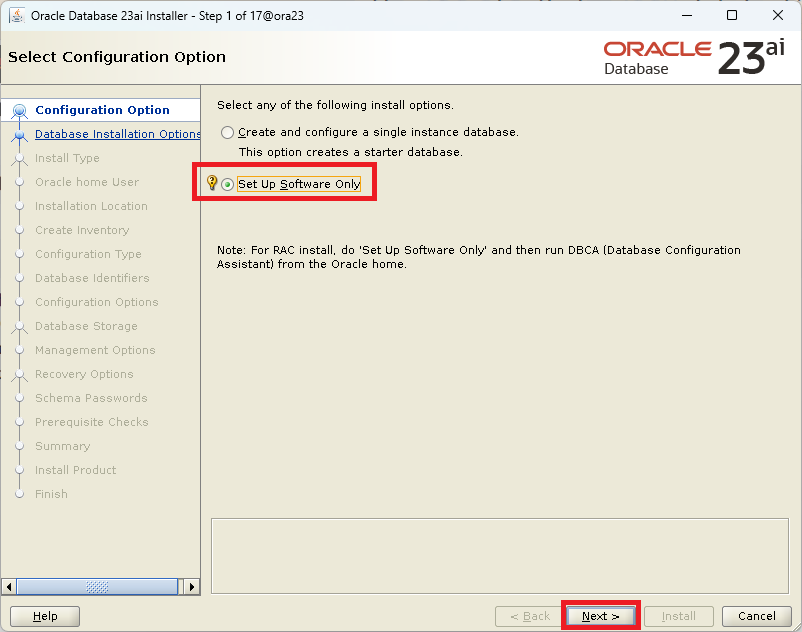Select 'Create and configure a single instance database' radio
Screen dimensions: 802x632
point(227,132)
